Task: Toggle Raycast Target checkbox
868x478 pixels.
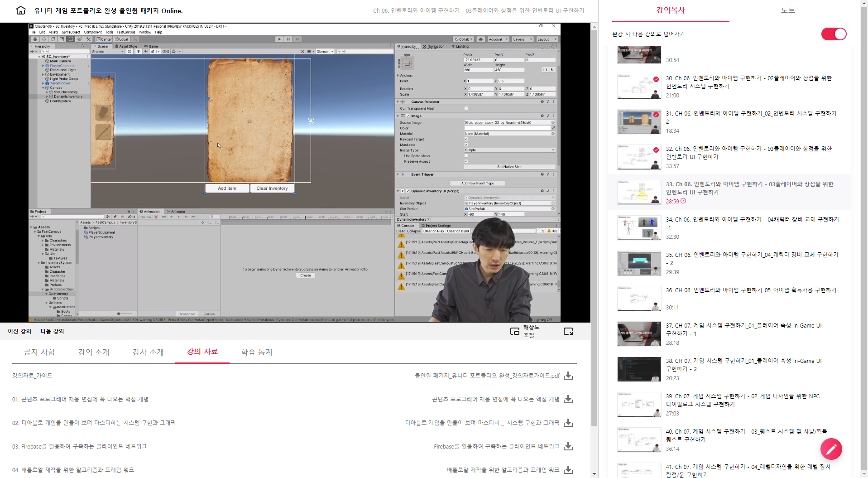Action: [x=466, y=139]
